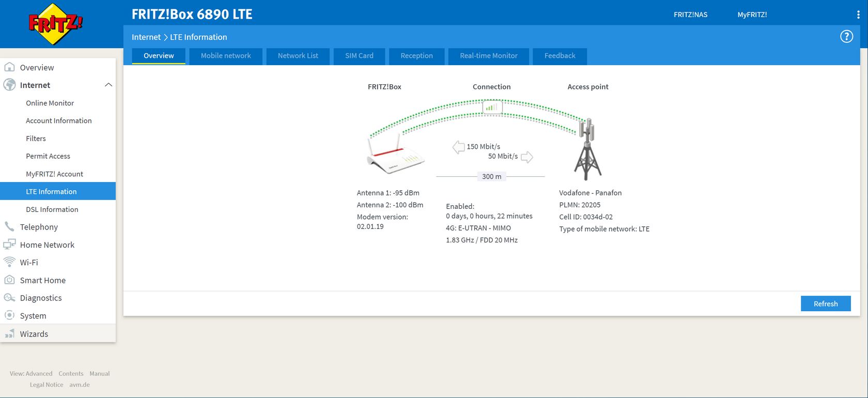868x398 pixels.
Task: Click the 'Antenna 2: -100 dBm' text
Action: (x=390, y=205)
